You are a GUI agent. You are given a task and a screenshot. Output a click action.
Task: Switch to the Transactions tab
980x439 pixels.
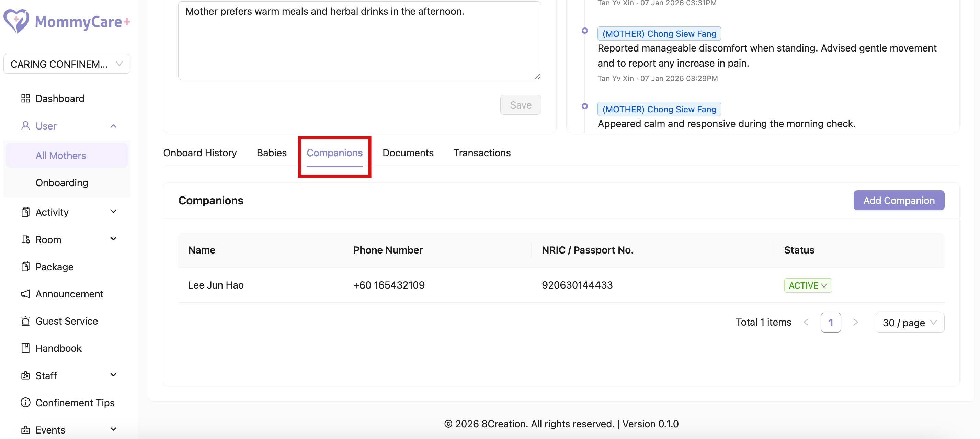click(x=482, y=153)
